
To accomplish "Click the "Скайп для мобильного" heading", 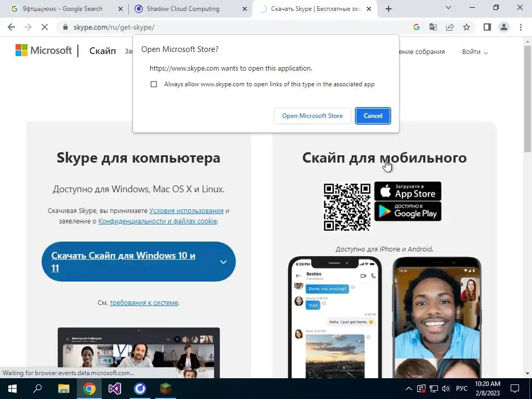I will (x=384, y=158).
